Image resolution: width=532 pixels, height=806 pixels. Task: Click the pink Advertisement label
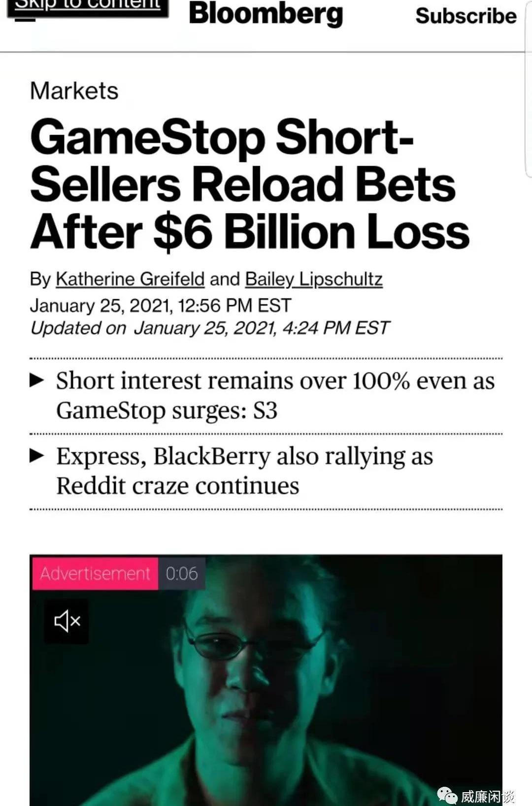point(95,573)
